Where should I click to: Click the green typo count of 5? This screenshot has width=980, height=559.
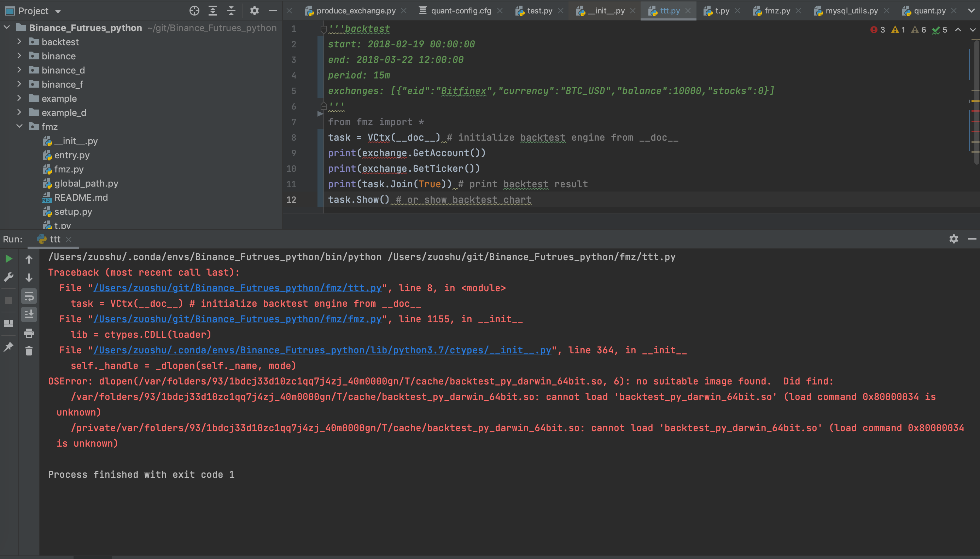[940, 30]
